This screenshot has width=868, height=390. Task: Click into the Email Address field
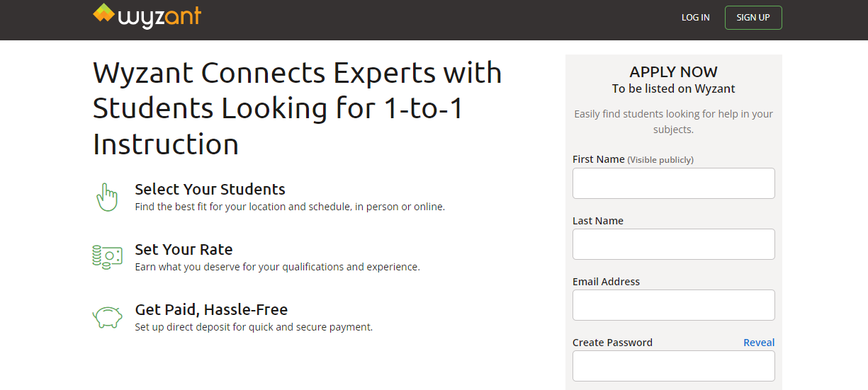click(673, 305)
